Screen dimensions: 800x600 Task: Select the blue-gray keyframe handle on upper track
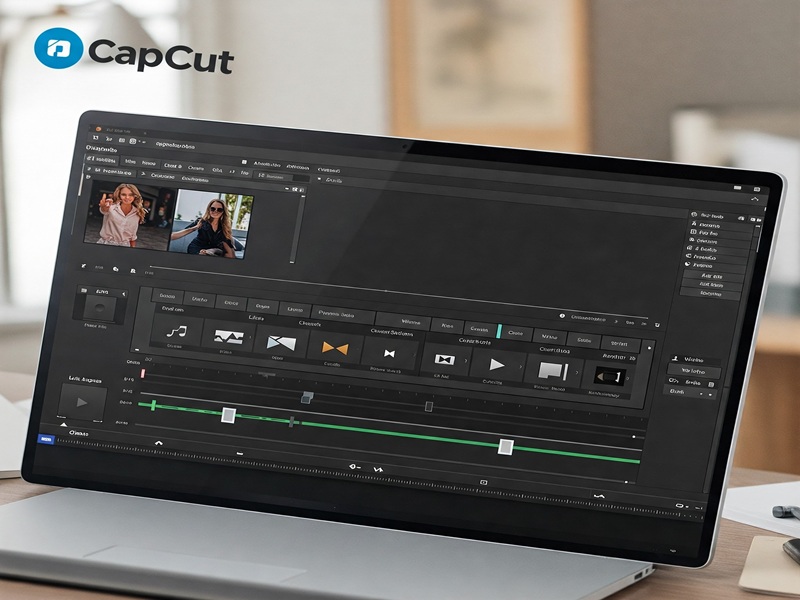click(306, 397)
